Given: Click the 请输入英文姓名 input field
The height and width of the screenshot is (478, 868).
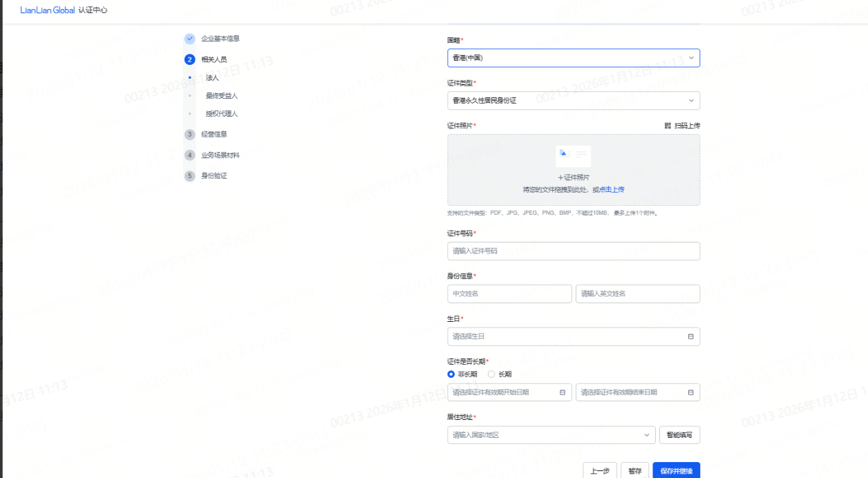Looking at the screenshot, I should coord(638,294).
